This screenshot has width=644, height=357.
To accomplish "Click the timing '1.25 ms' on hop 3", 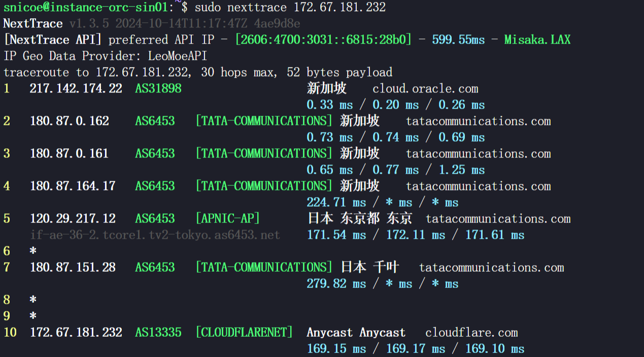I will [462, 170].
